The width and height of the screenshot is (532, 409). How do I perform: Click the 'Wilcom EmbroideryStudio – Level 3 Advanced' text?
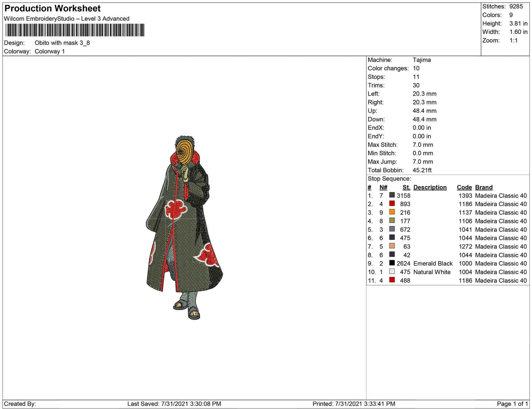67,19
